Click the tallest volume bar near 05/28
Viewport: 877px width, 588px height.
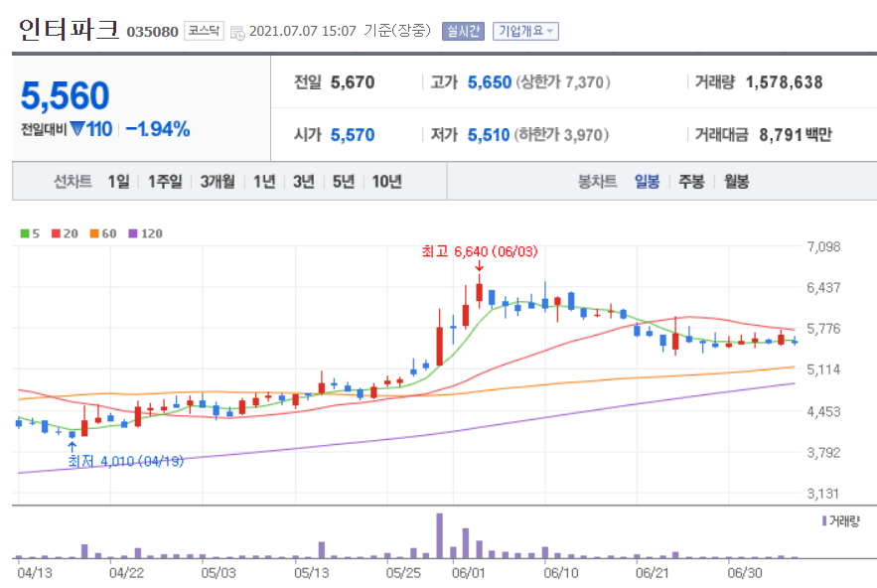pos(440,535)
